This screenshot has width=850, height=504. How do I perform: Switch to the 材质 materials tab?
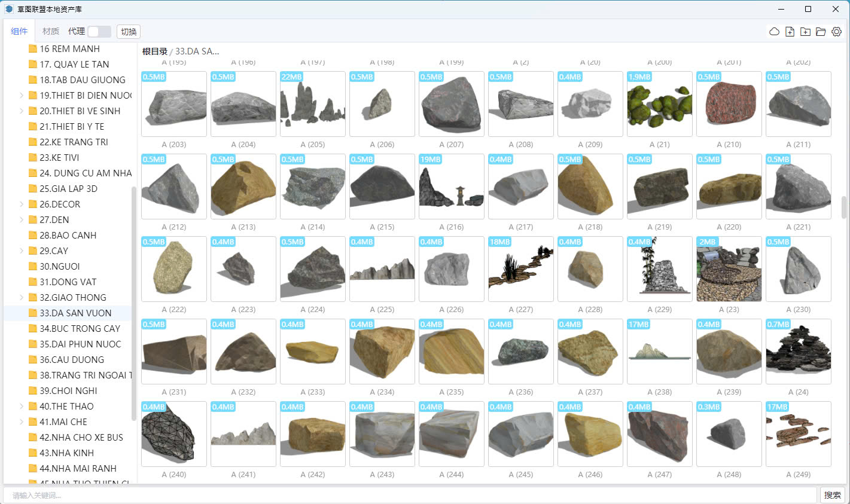click(x=51, y=31)
